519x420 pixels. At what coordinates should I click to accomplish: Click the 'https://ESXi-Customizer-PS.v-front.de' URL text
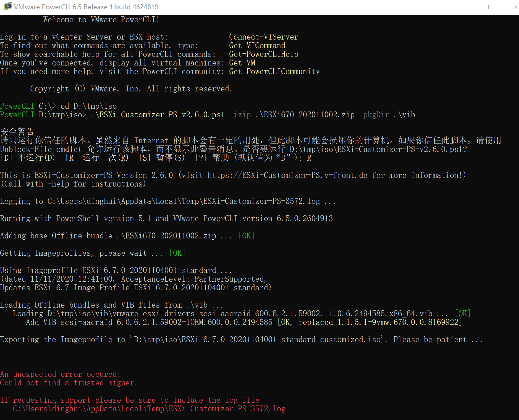coord(287,175)
